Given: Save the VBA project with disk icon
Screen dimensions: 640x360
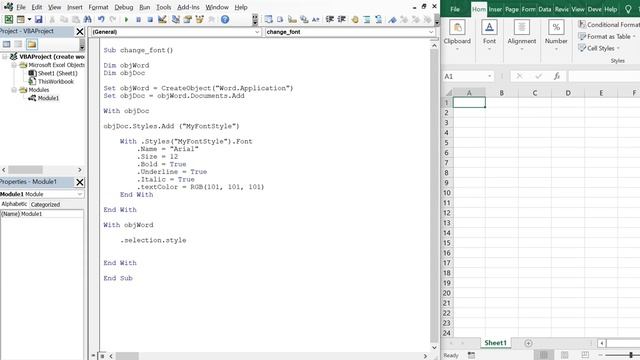Looking at the screenshot, I should point(38,19).
